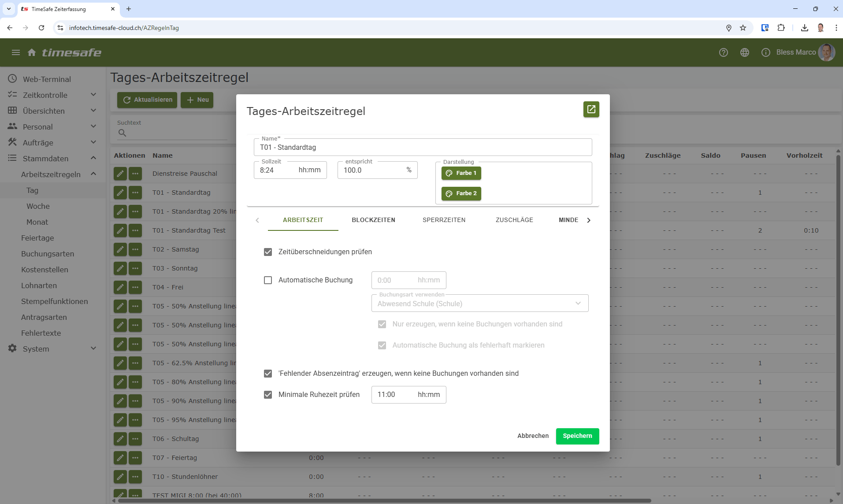Click the Speichern button
843x504 pixels.
pos(577,436)
